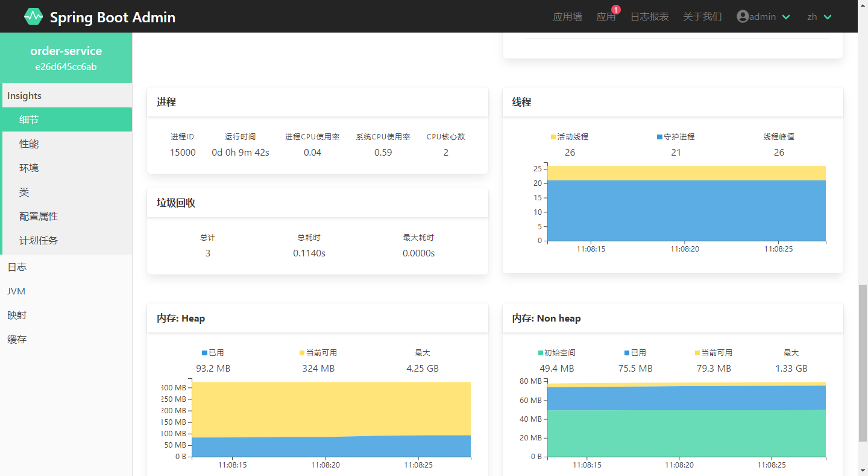Click the Non heap 初始空间 green swatch

pyautogui.click(x=541, y=353)
